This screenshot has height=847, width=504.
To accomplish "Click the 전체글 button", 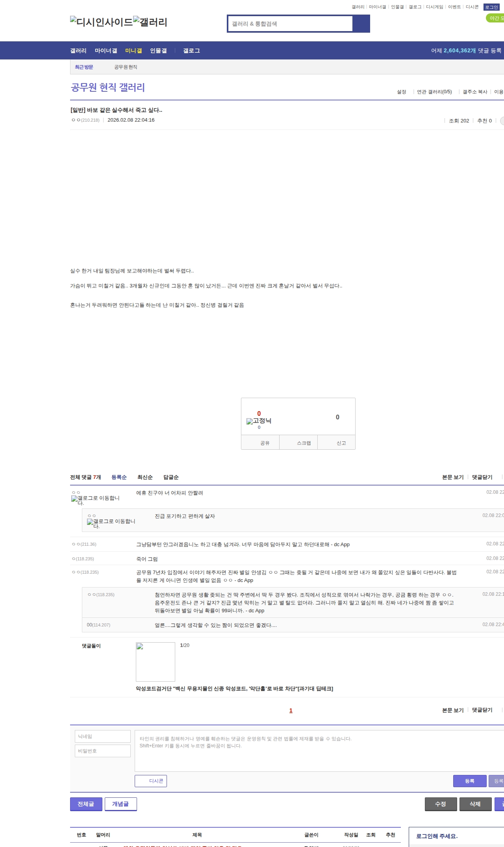I will [x=86, y=804].
